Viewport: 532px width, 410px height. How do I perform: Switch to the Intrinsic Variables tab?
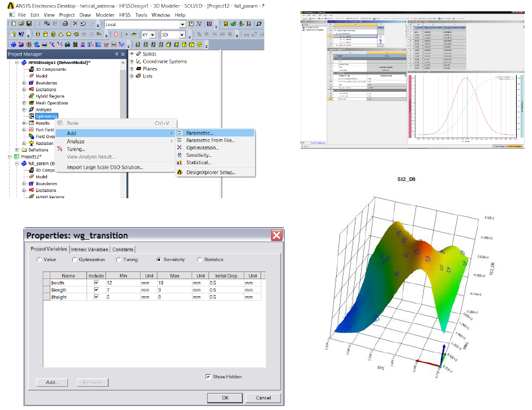[x=89, y=250]
